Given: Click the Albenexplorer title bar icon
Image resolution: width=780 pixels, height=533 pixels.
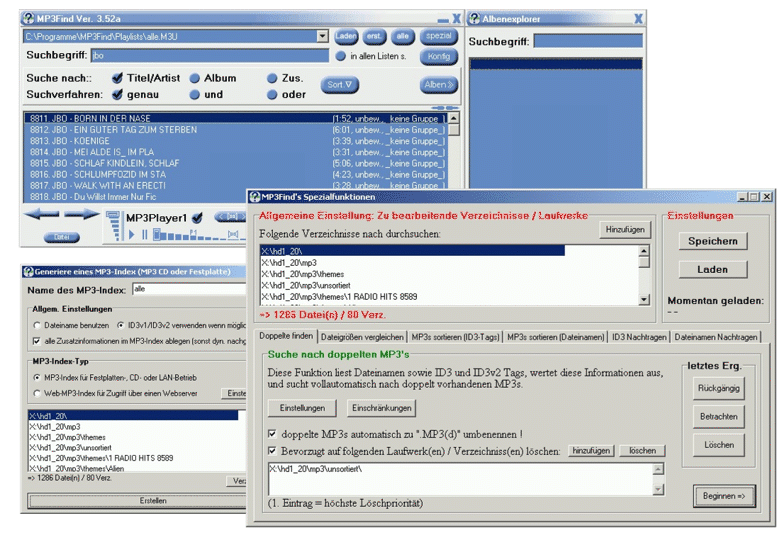Looking at the screenshot, I should coord(475,19).
